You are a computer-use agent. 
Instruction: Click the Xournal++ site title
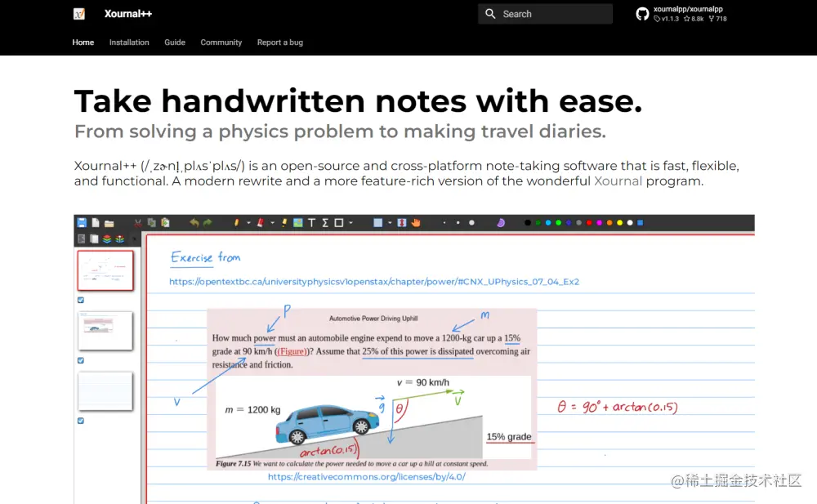(x=127, y=14)
